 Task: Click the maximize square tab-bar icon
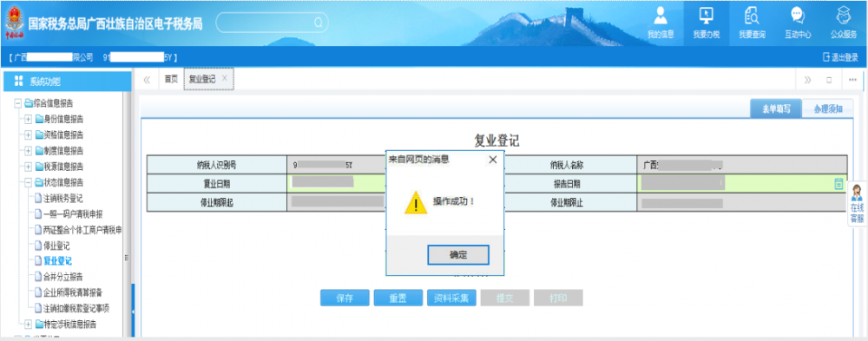(829, 80)
